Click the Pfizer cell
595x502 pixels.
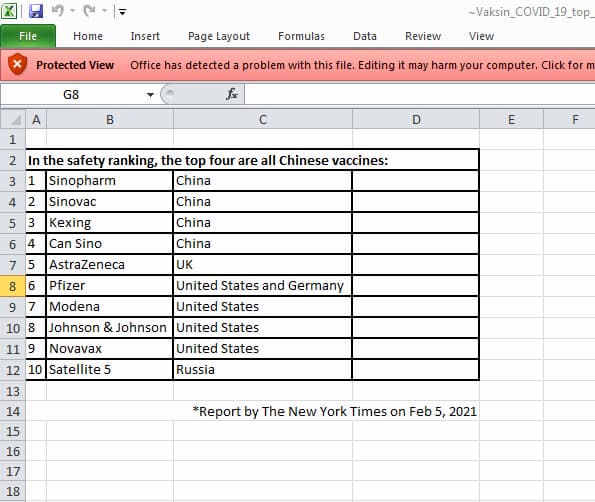[x=110, y=286]
